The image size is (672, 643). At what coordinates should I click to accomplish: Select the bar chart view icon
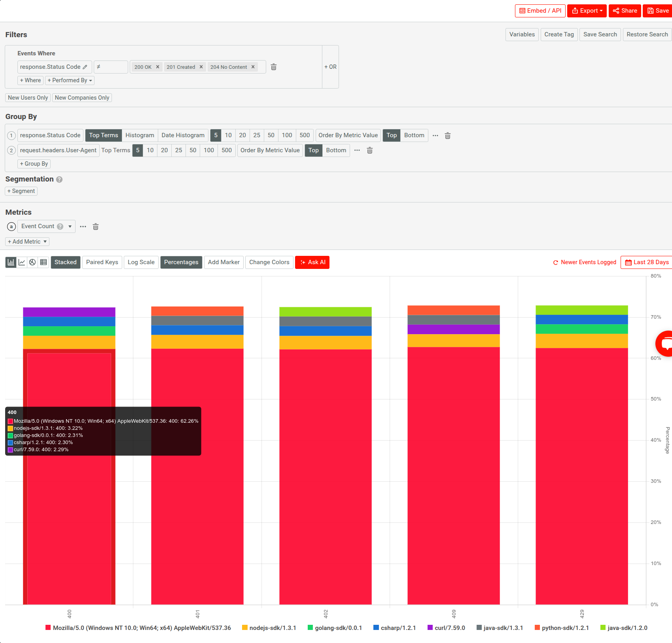pos(11,262)
